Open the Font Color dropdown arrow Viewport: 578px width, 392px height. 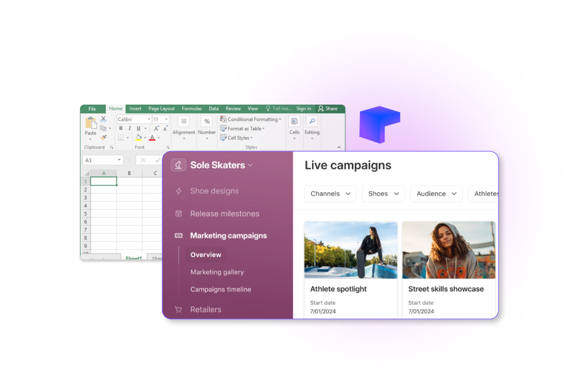point(159,138)
